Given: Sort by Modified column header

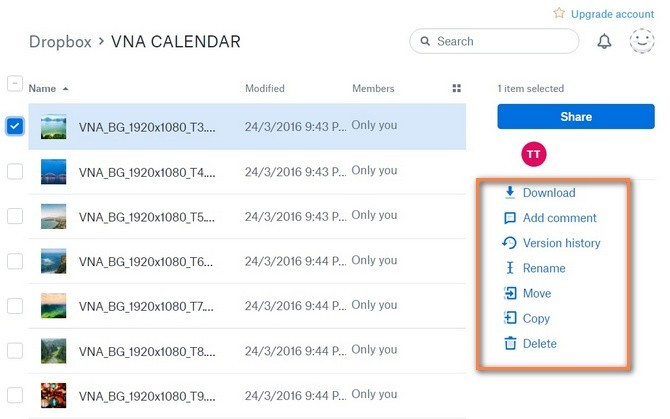Looking at the screenshot, I should pos(265,89).
